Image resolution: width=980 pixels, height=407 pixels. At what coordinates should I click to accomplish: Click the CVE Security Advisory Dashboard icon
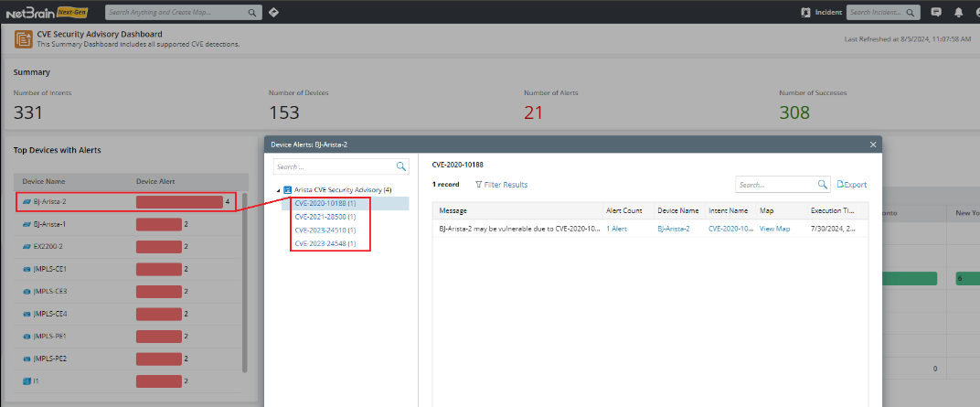pyautogui.click(x=23, y=38)
